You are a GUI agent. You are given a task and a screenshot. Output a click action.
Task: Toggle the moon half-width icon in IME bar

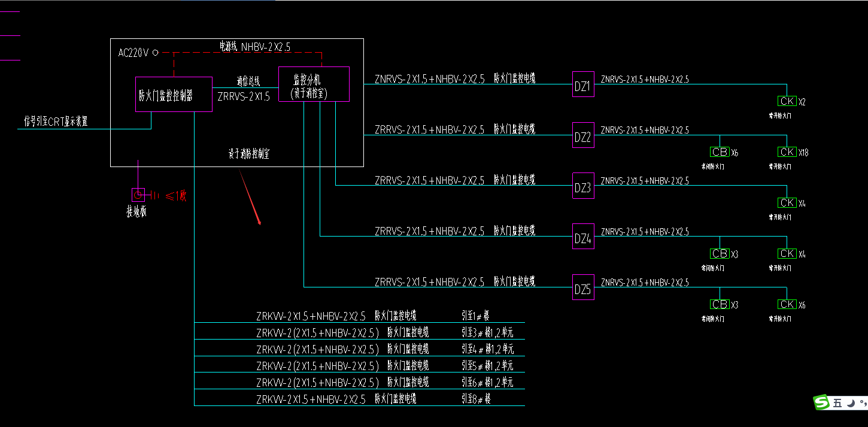pos(851,403)
